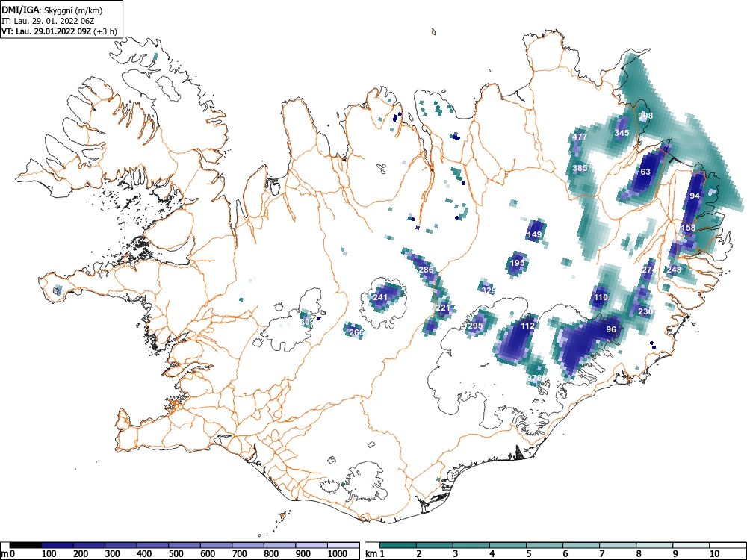Viewport: 747px width, 560px height.
Task: Click the '5' label on km legend
Action: click(528, 554)
